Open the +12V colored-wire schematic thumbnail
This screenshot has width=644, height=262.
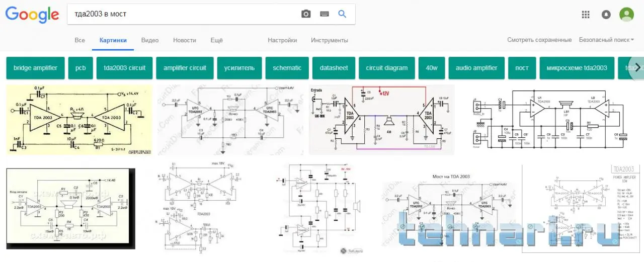click(381, 120)
